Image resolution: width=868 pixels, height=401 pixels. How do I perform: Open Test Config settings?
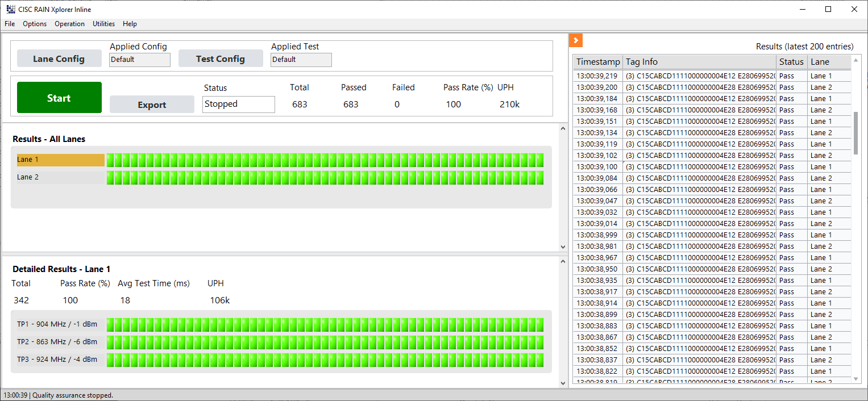click(220, 59)
